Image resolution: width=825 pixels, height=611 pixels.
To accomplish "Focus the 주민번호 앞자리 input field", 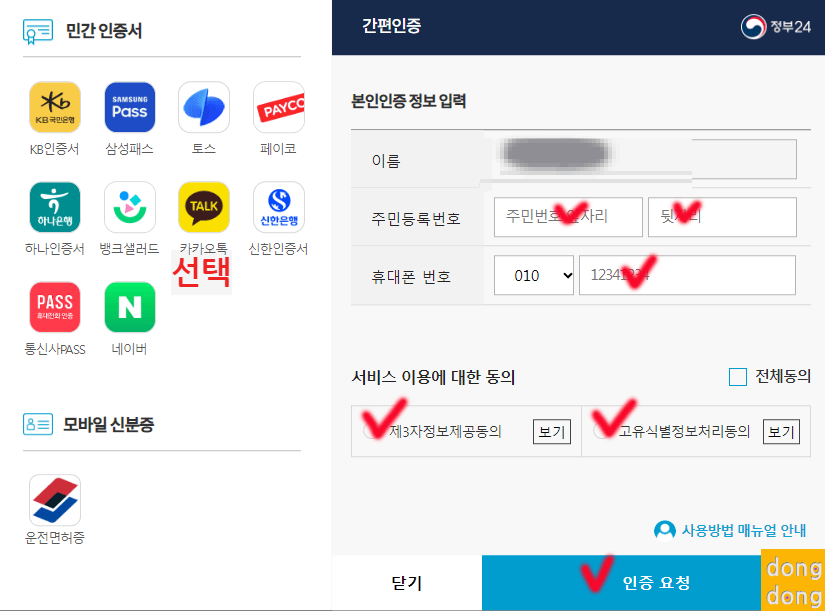I will [x=568, y=217].
